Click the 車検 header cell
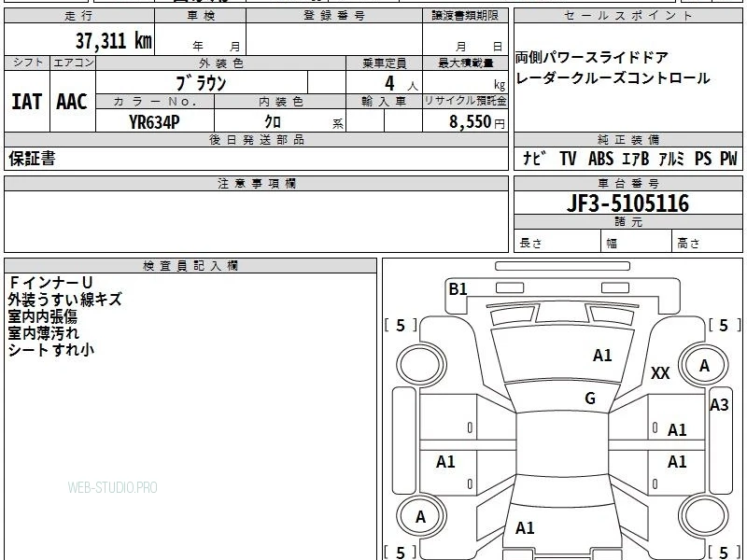The image size is (747, 560). tap(201, 16)
